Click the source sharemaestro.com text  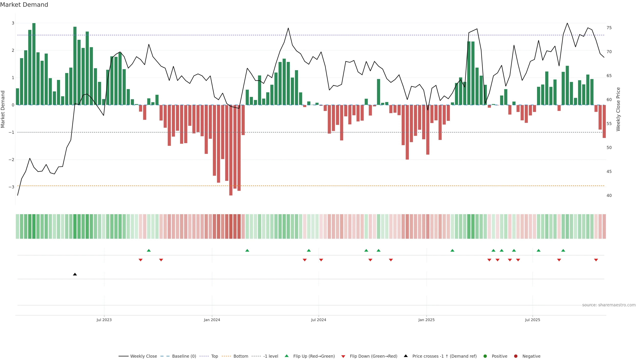coord(609,305)
